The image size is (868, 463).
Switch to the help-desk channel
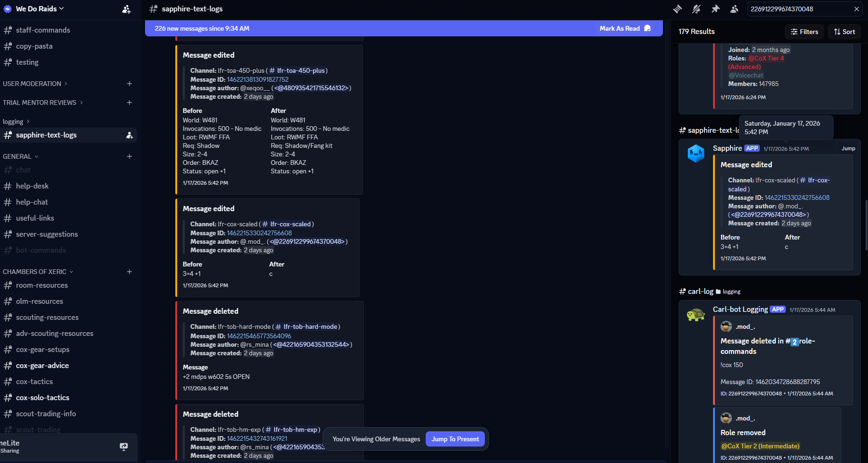coord(32,186)
